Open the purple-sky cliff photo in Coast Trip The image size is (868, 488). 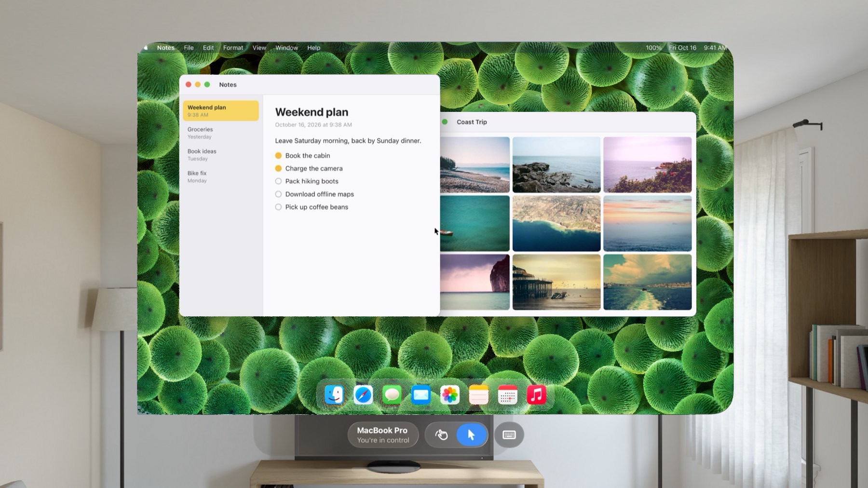point(475,282)
